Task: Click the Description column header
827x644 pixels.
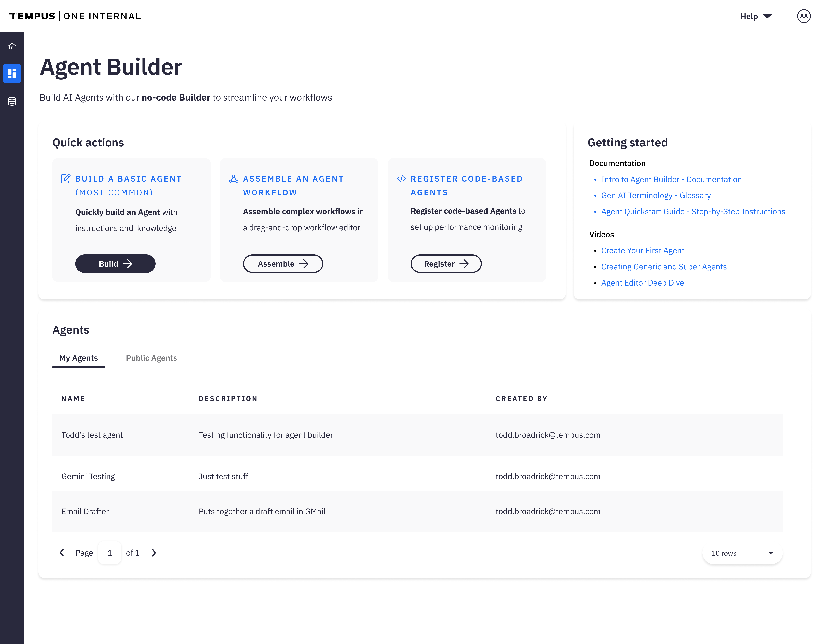Action: [x=228, y=399]
